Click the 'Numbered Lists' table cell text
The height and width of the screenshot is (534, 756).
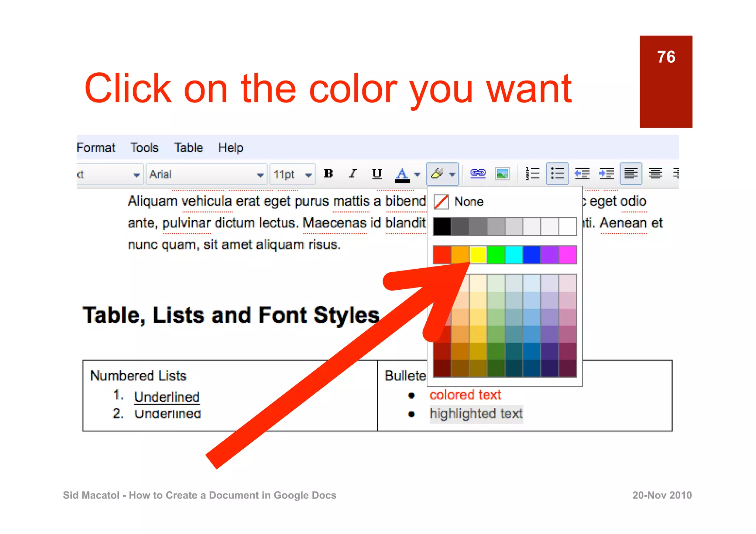(x=138, y=376)
